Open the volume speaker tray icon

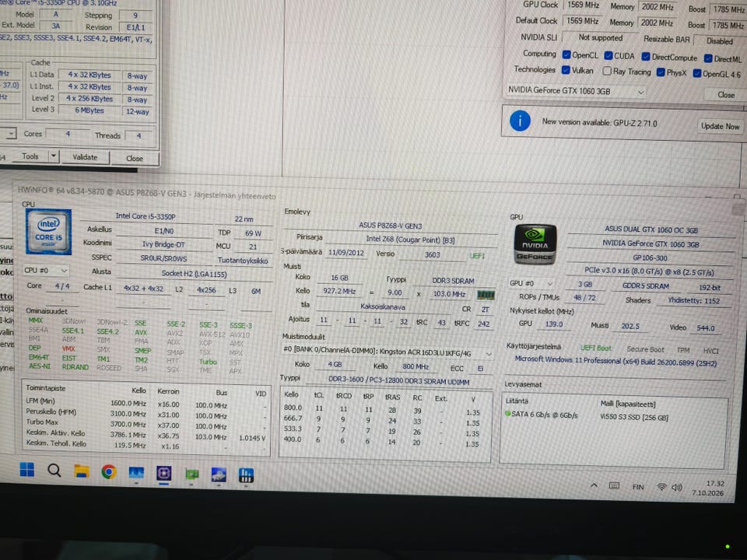click(676, 487)
